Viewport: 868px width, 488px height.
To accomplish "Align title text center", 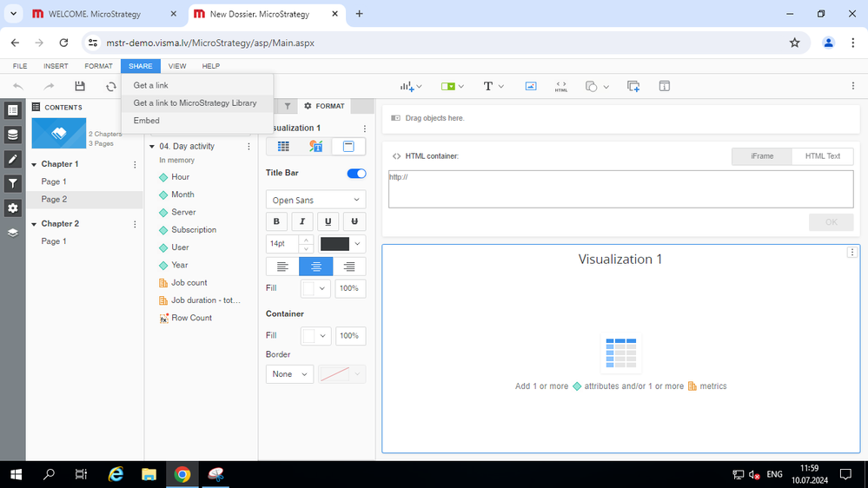I will click(x=315, y=267).
